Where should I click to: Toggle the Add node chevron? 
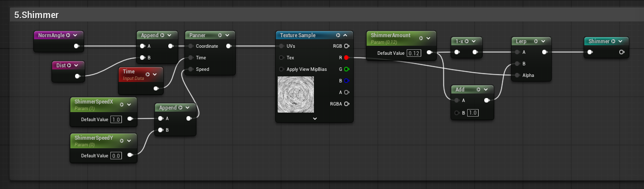tap(486, 89)
